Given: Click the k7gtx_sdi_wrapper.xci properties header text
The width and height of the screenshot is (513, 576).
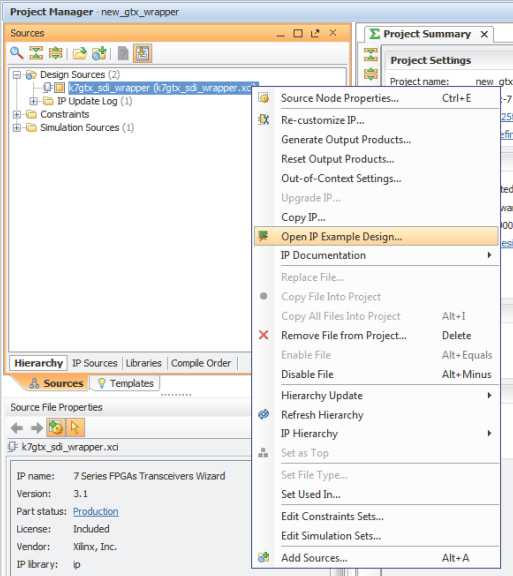Looking at the screenshot, I should click(x=70, y=447).
